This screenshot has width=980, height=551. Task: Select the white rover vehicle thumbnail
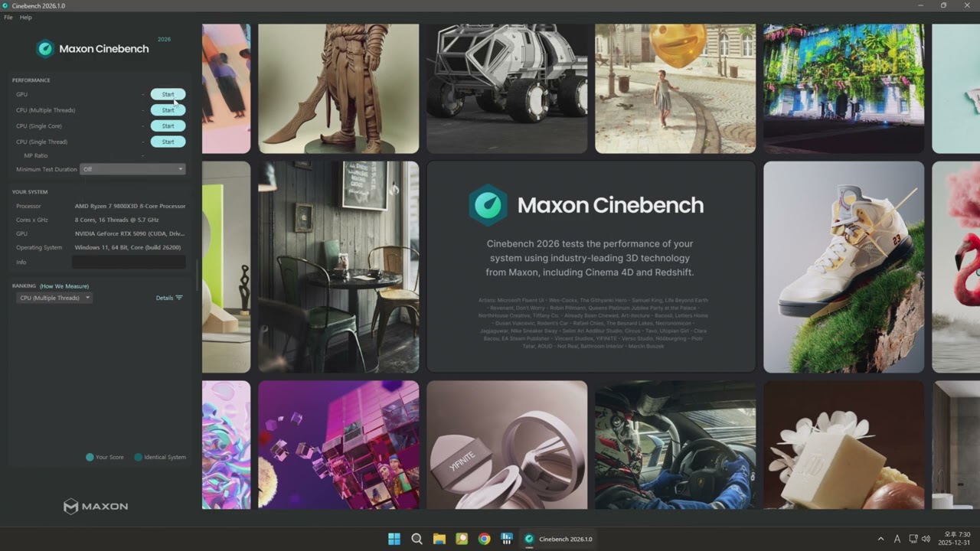coord(507,89)
